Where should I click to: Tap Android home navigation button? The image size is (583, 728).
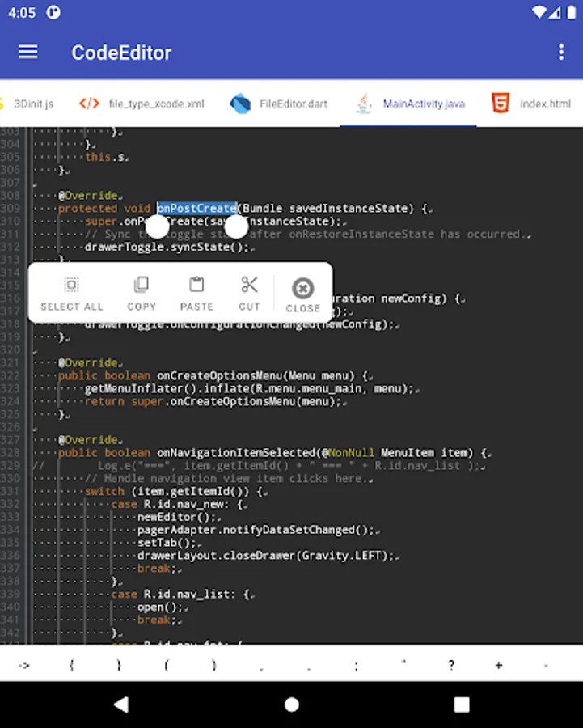pyautogui.click(x=291, y=705)
